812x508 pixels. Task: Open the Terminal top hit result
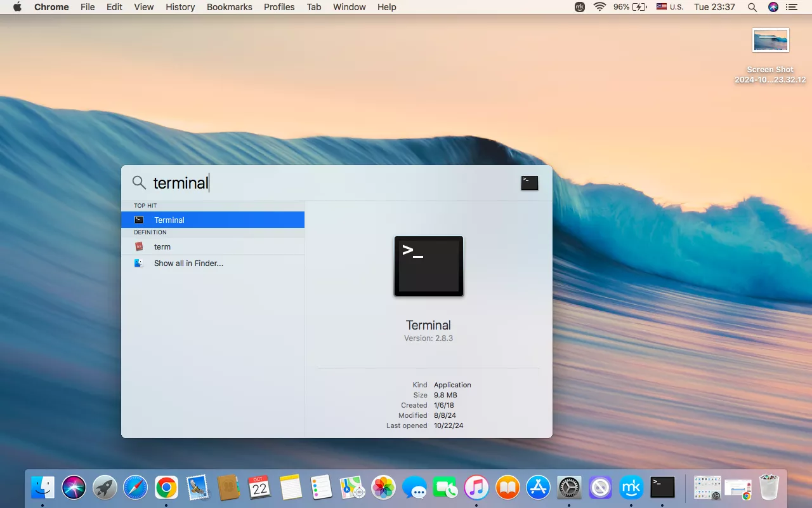click(169, 220)
